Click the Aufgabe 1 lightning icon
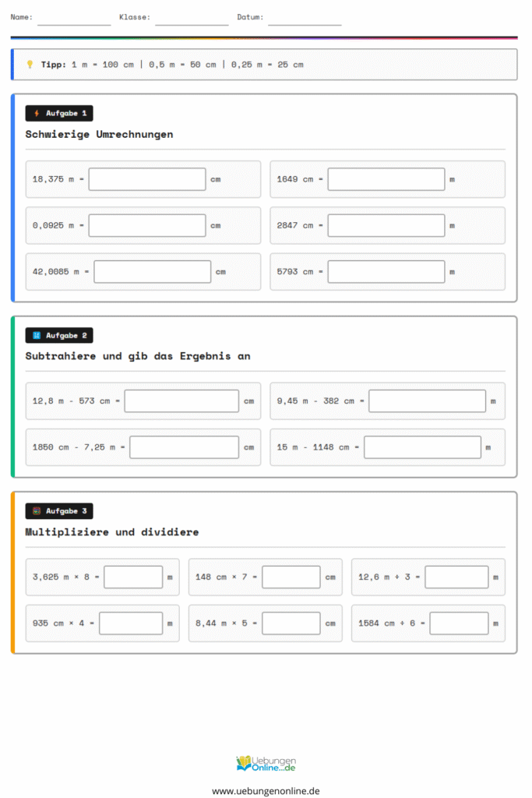This screenshot has width=532, height=798. (x=36, y=114)
